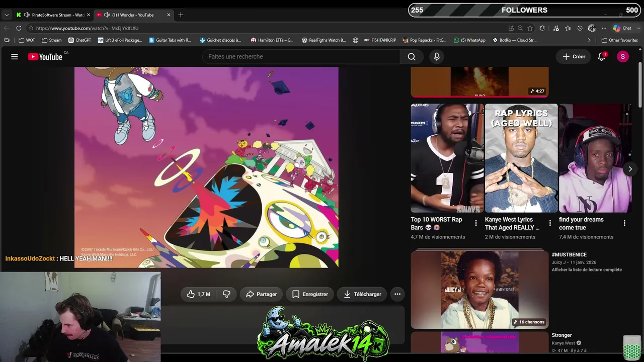The image size is (644, 362).
Task: Open the Hamilton ETFs bookmark
Action: coord(272,40)
